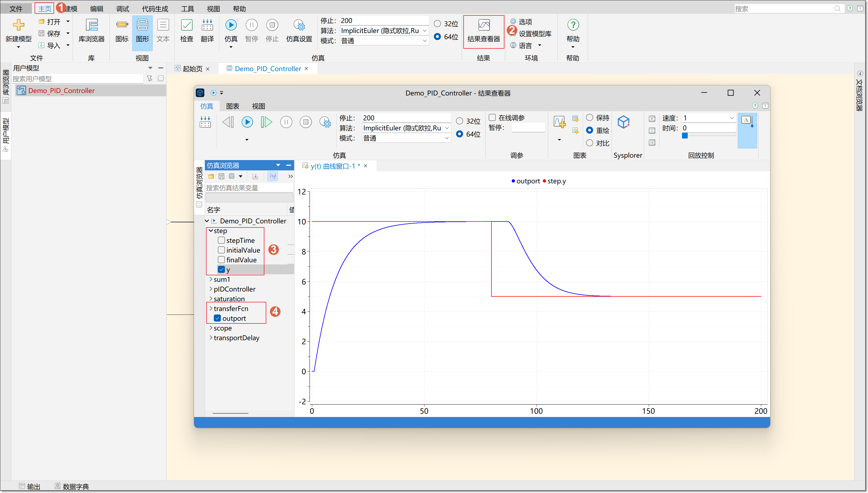Click the 结果查看器 result viewer icon

point(484,25)
